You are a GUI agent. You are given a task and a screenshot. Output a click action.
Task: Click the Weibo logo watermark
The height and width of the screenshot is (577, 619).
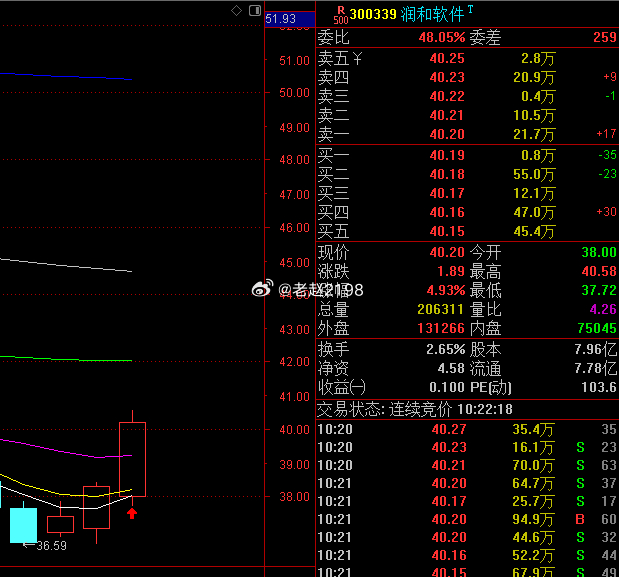pyautogui.click(x=263, y=288)
